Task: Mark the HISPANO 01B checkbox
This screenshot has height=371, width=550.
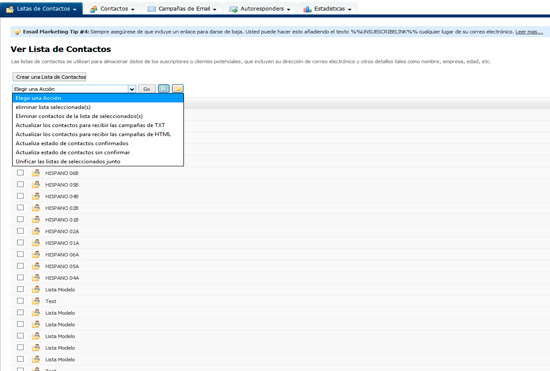Action: click(x=20, y=219)
